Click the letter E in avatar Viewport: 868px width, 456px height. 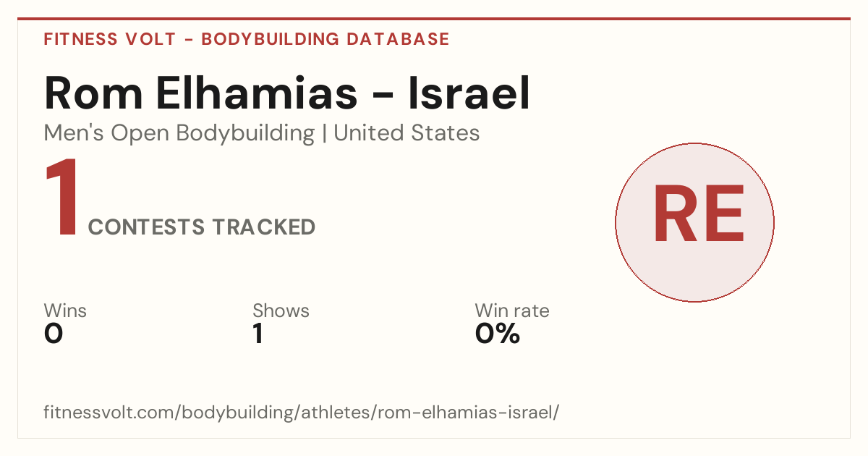pyautogui.click(x=723, y=214)
